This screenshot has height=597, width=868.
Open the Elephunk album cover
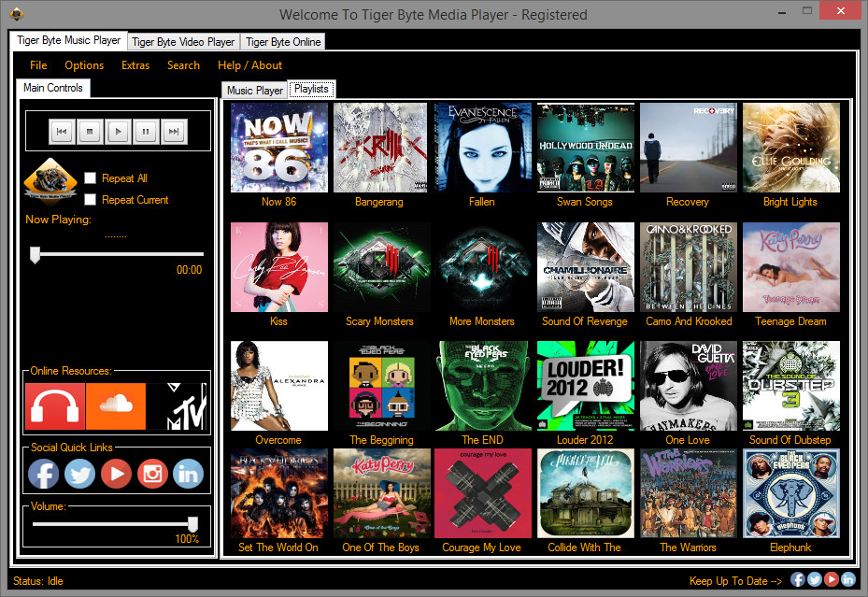791,493
